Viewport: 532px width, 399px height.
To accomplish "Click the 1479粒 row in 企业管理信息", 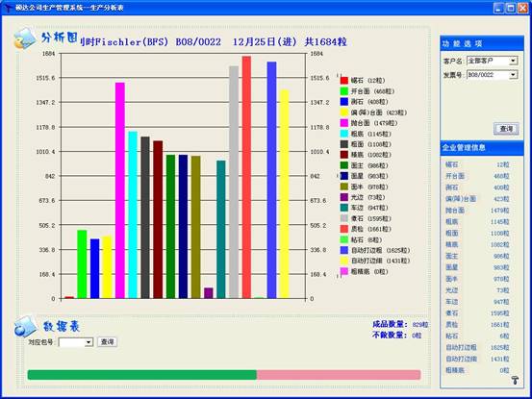I will pyautogui.click(x=477, y=211).
